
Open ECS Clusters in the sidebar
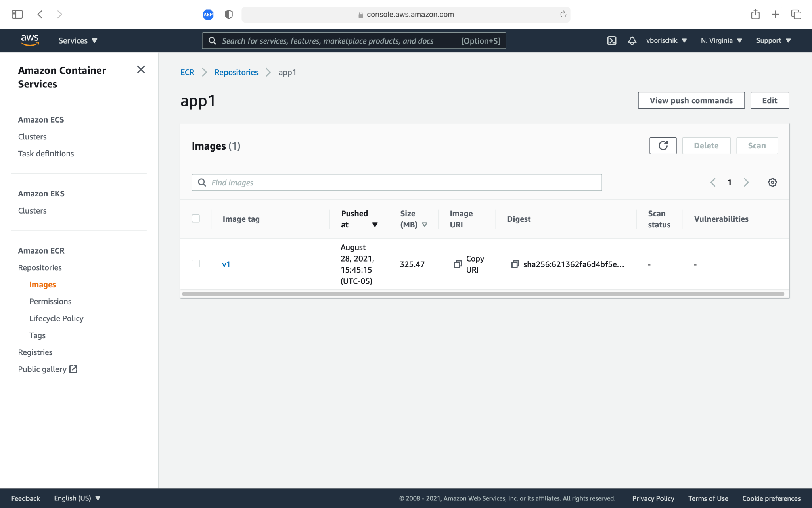coord(32,137)
